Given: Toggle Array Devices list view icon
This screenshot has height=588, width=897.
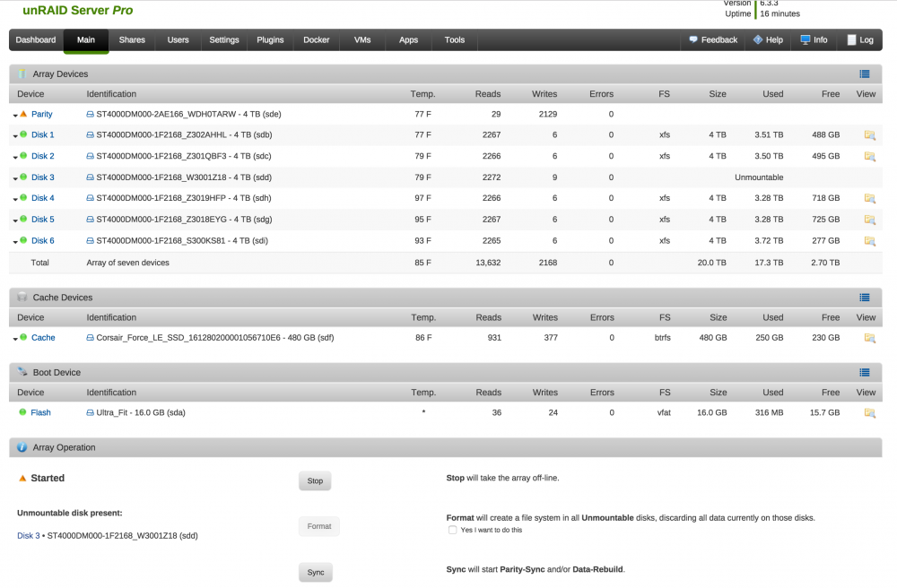Looking at the screenshot, I should pos(865,74).
